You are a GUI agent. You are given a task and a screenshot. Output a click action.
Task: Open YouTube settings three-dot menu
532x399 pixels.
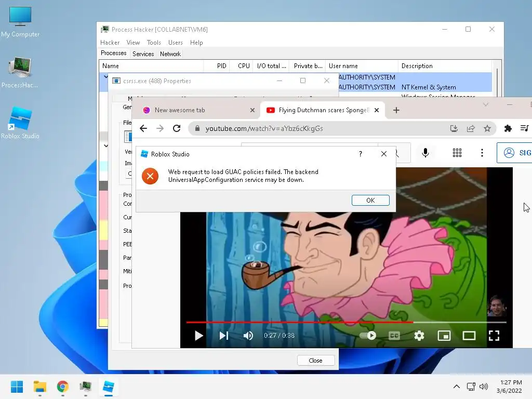(x=482, y=153)
